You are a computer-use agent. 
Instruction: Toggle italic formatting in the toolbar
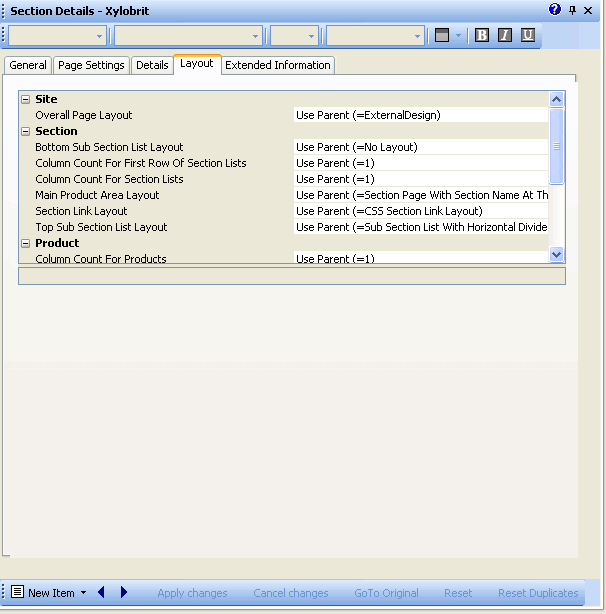(x=505, y=35)
